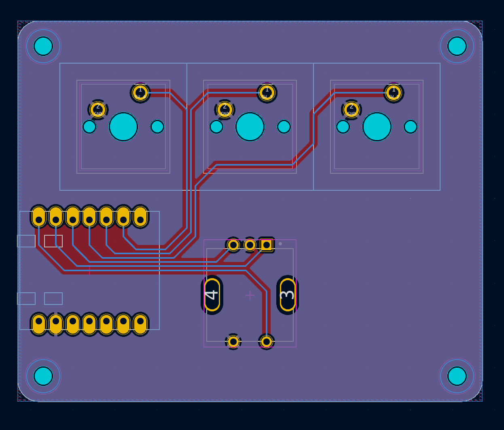Click the last pad of the lower header row
Screen dimensions: 504x430
point(140,323)
